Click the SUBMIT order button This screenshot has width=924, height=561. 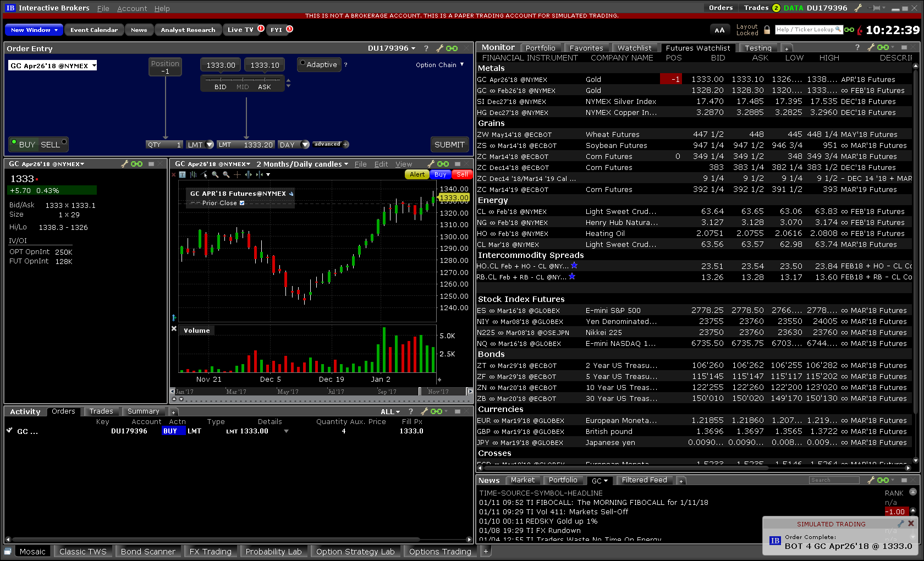(449, 145)
